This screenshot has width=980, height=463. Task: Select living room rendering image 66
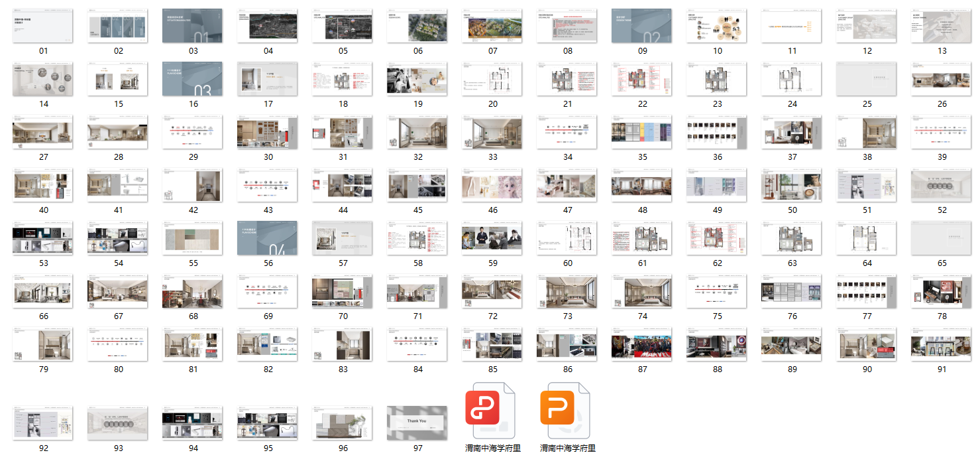point(44,291)
